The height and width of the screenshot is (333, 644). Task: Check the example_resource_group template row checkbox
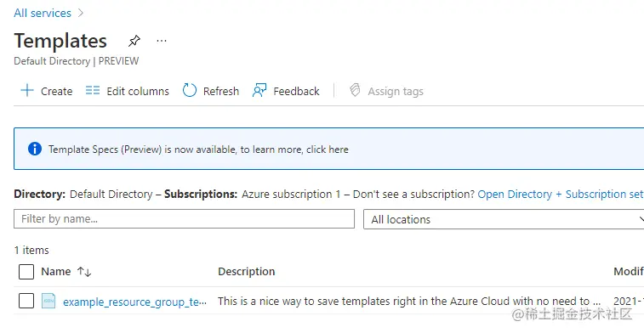(x=26, y=301)
